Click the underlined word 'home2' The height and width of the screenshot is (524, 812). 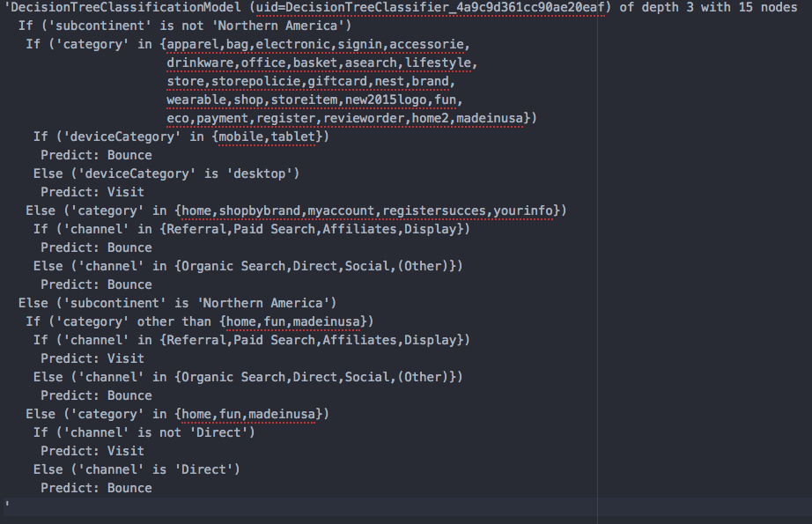[431, 118]
